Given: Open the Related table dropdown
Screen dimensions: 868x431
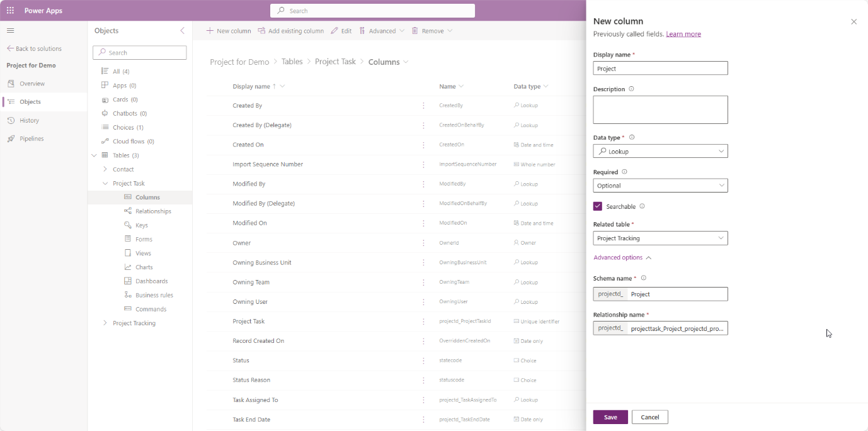Looking at the screenshot, I should (x=660, y=238).
